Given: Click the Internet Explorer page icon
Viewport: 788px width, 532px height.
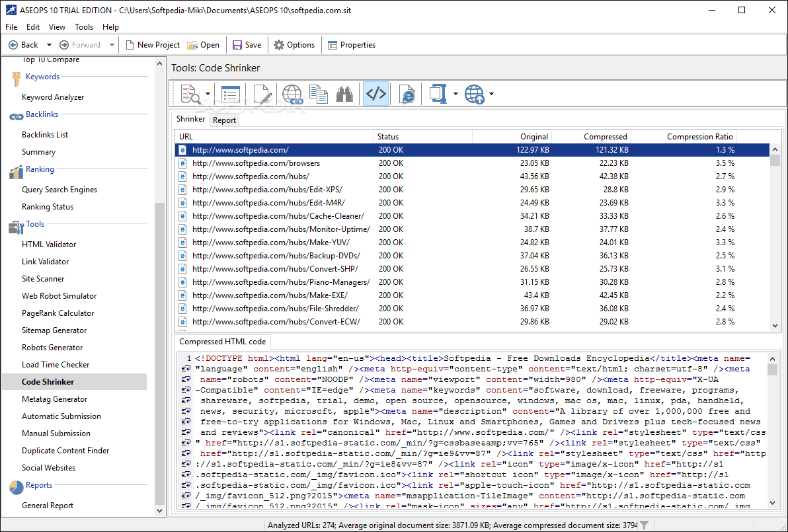Looking at the screenshot, I should pos(407,94).
